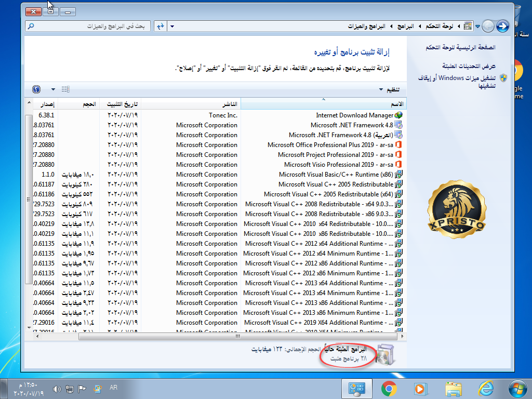The height and width of the screenshot is (399, 532).
Task: Click البرامج والميزات in the breadcrumb
Action: pos(367,26)
